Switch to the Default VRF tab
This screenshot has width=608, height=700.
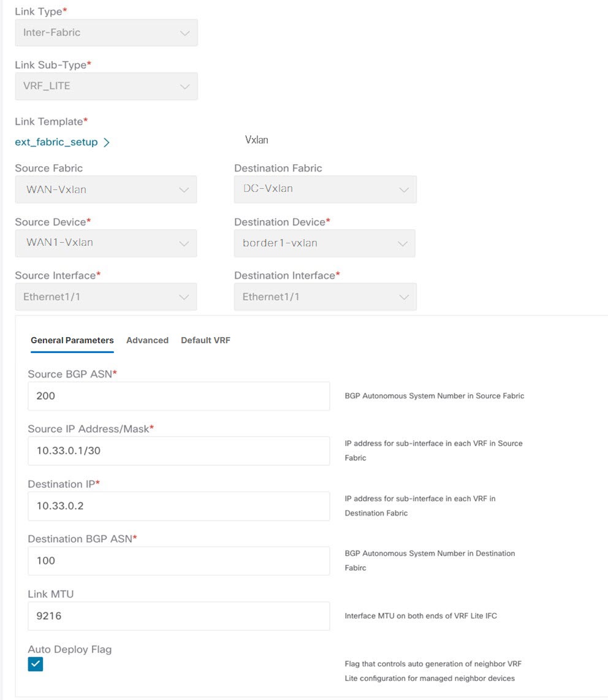205,340
